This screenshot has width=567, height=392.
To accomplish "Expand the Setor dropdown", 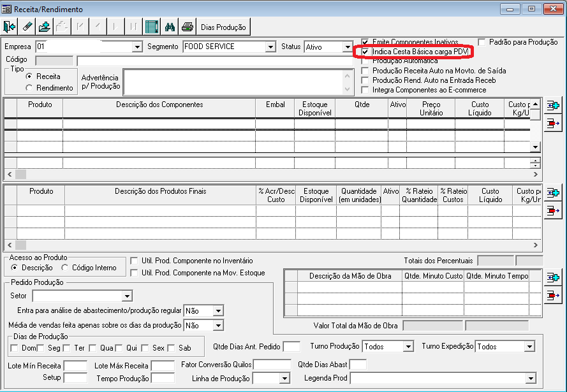I will click(x=127, y=296).
